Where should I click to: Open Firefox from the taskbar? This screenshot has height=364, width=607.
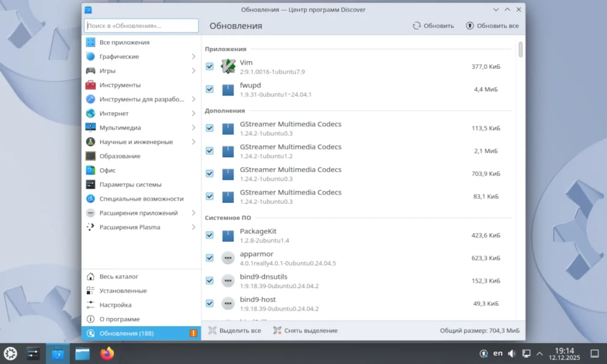[x=107, y=353]
